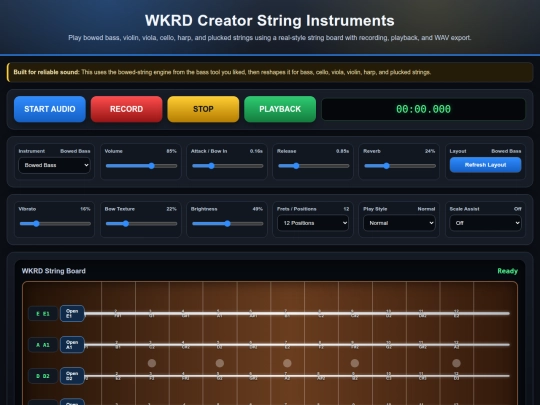Image resolution: width=540 pixels, height=405 pixels.
Task: Play the Open E1 string button
Action: (x=72, y=313)
